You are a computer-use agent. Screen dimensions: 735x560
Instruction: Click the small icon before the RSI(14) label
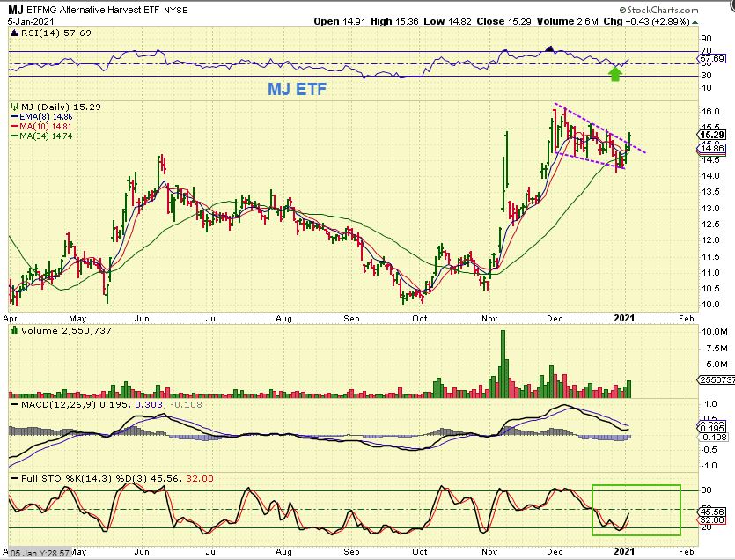[14, 33]
